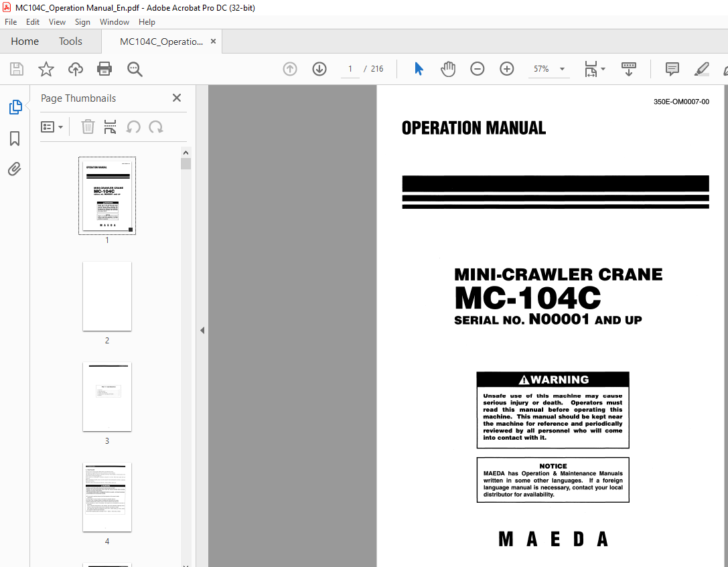The image size is (728, 567).
Task: Toggle the read mode scrolling icon
Action: 629,69
